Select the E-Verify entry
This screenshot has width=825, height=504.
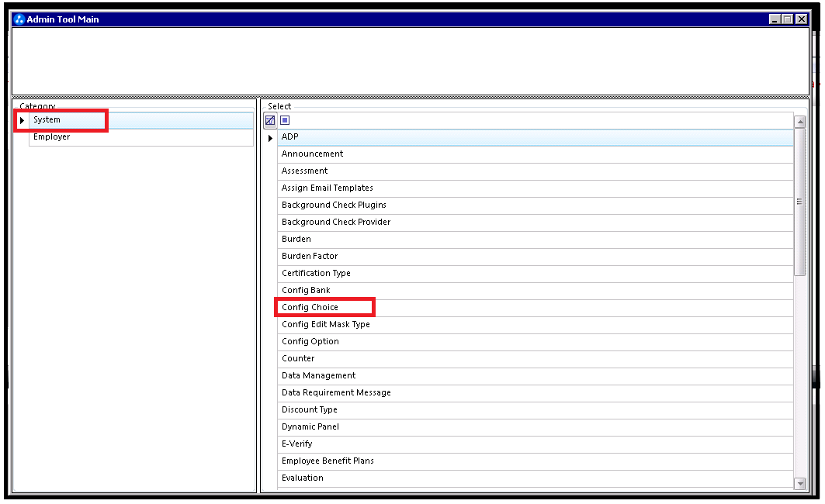click(x=535, y=444)
